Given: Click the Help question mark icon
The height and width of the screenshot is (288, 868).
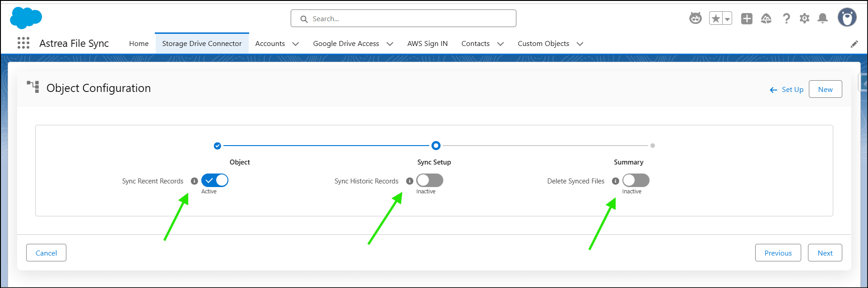Looking at the screenshot, I should coord(786,18).
